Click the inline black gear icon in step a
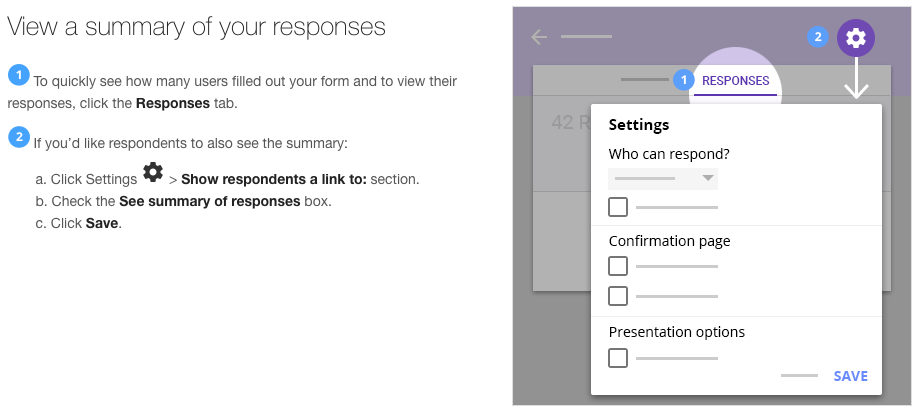Image resolution: width=919 pixels, height=414 pixels. (x=153, y=172)
